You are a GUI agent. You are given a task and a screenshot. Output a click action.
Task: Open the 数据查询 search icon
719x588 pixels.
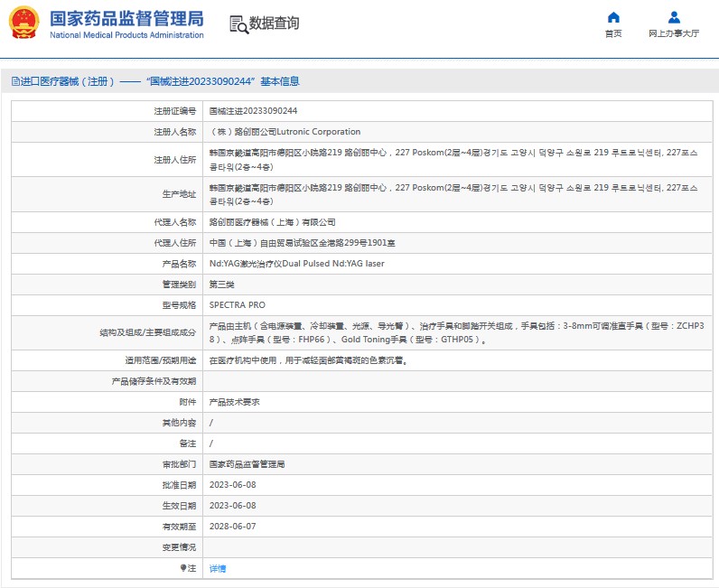point(238,24)
